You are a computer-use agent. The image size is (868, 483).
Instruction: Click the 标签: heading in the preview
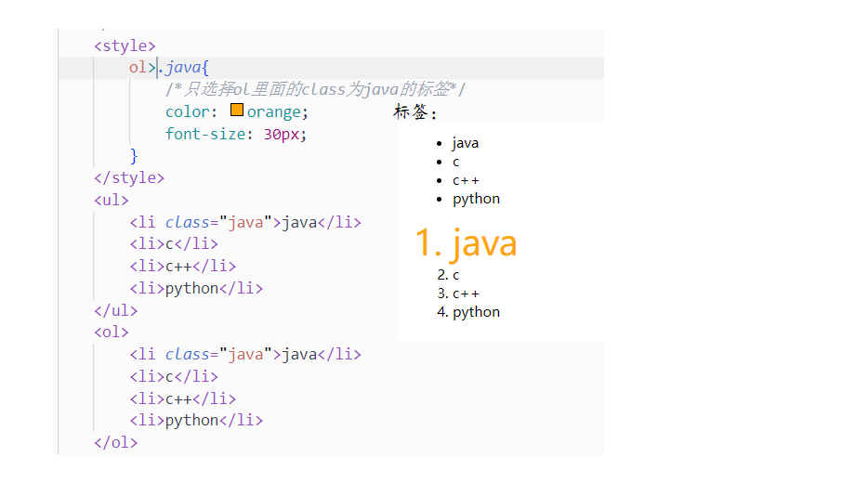pyautogui.click(x=415, y=112)
